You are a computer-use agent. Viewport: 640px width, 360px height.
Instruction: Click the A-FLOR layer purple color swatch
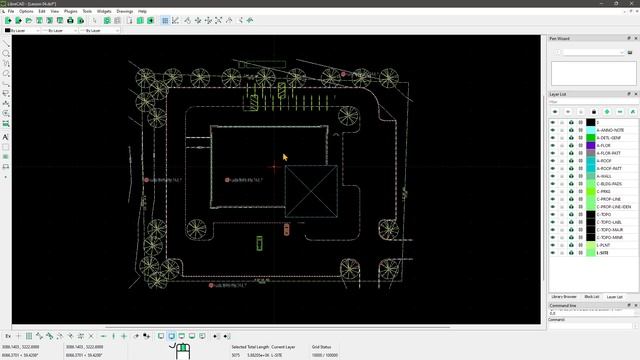point(591,145)
